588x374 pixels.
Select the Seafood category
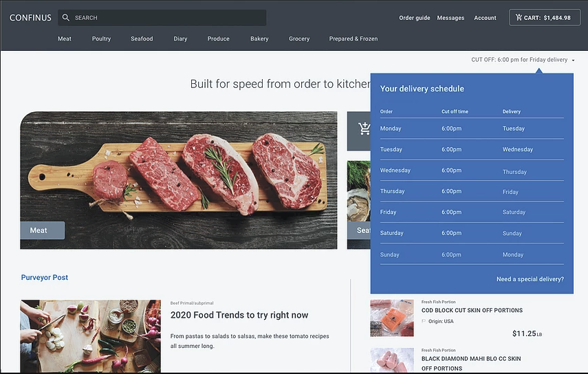pyautogui.click(x=142, y=38)
